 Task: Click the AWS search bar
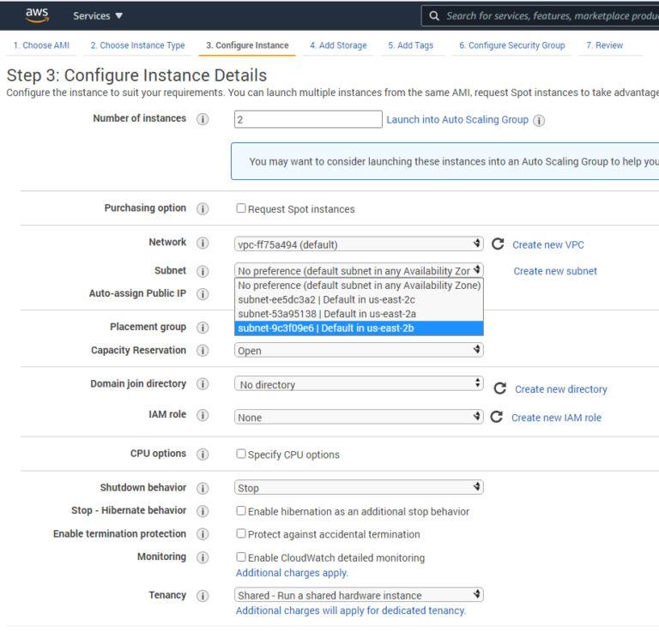549,15
